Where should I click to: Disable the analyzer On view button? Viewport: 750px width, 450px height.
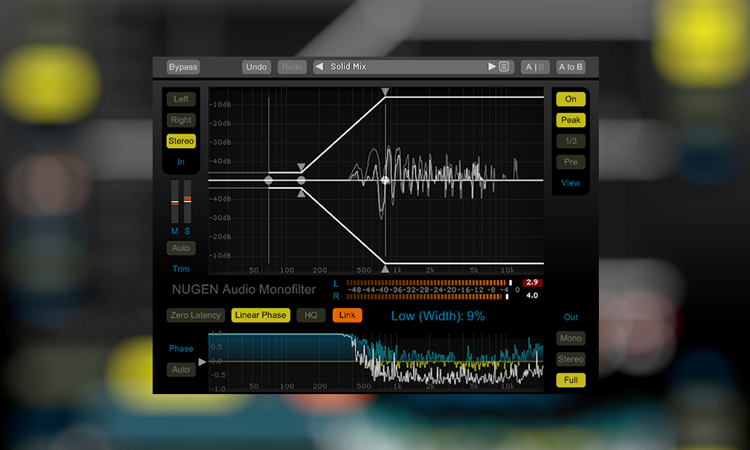click(570, 99)
